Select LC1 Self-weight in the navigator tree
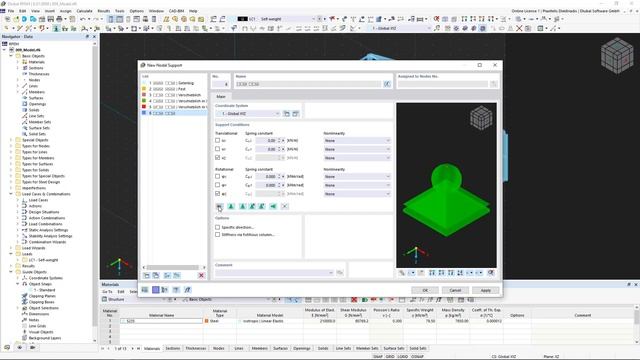Image resolution: width=640 pixels, height=360 pixels. [43, 260]
